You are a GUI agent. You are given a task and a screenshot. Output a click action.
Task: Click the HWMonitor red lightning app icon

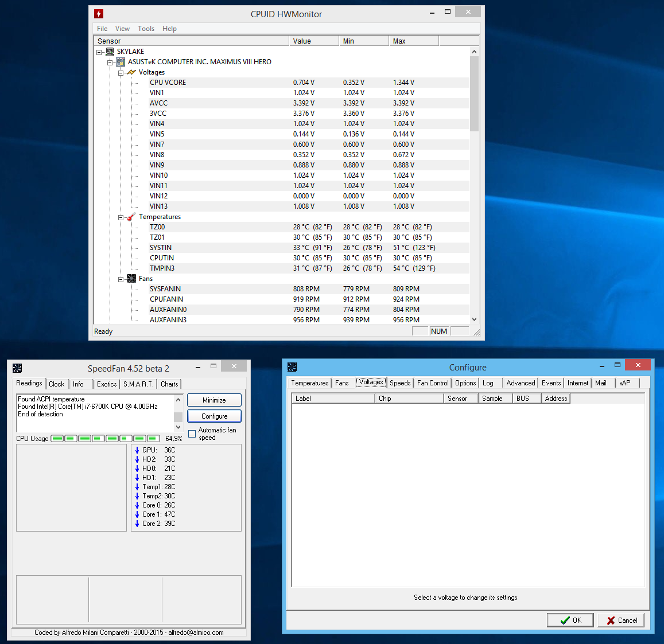pos(99,14)
